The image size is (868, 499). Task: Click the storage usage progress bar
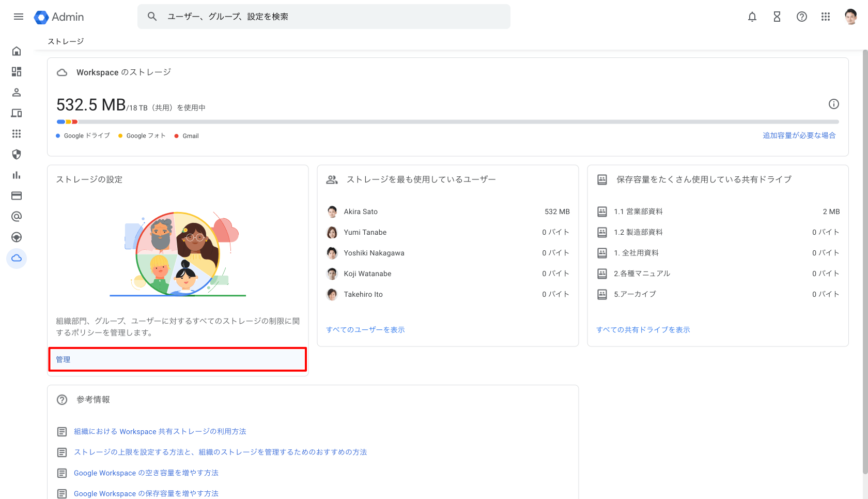coord(447,122)
